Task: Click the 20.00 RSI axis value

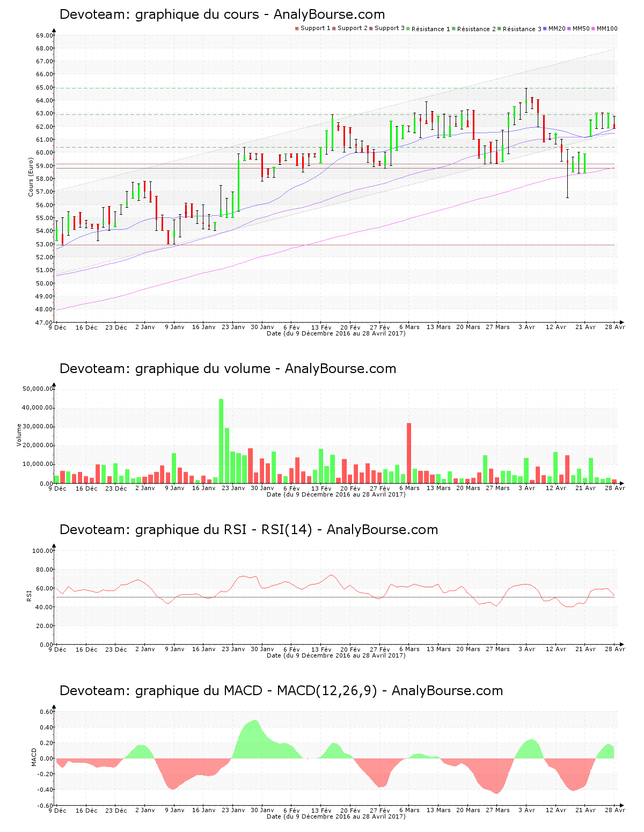Action: pos(45,626)
